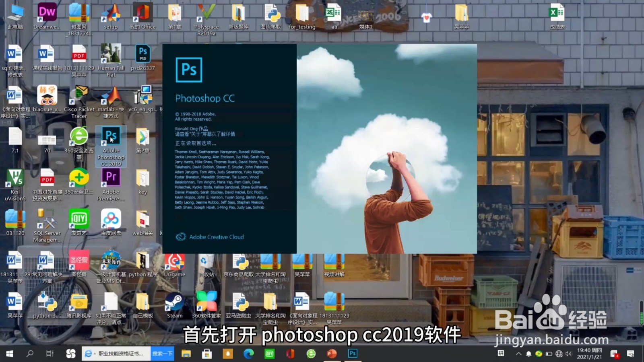The image size is (644, 362).
Task: Open the 我的 Office desktop shortcut
Action: pyautogui.click(x=142, y=16)
